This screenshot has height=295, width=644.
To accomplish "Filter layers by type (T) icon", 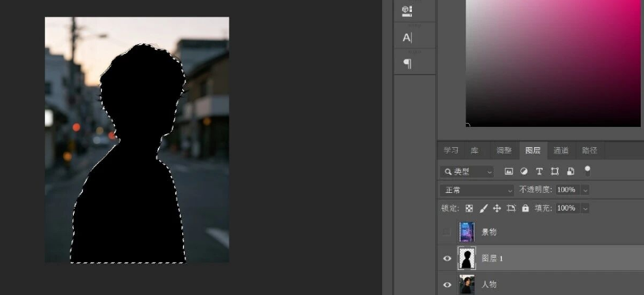I will pyautogui.click(x=540, y=171).
